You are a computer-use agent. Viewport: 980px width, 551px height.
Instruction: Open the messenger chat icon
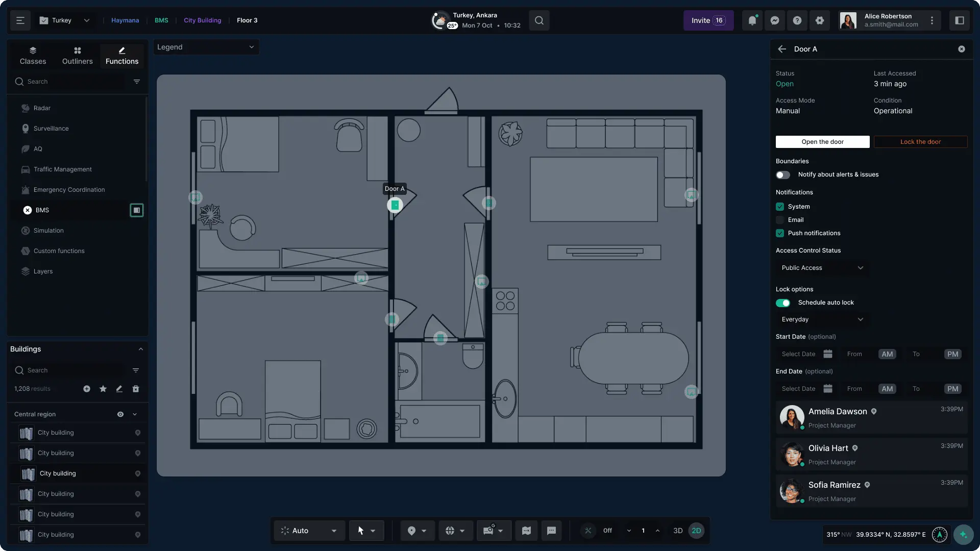coord(774,20)
